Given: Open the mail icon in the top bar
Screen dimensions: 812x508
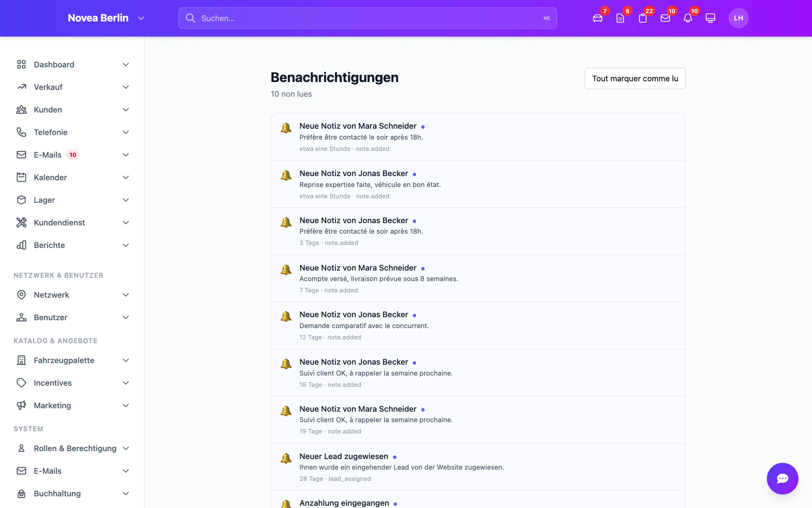Looking at the screenshot, I should click(665, 18).
